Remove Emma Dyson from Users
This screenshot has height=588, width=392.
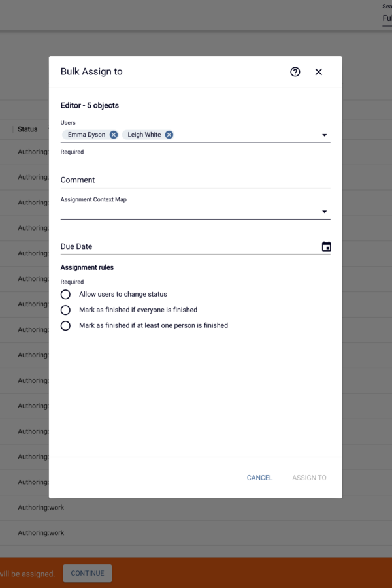pos(113,135)
